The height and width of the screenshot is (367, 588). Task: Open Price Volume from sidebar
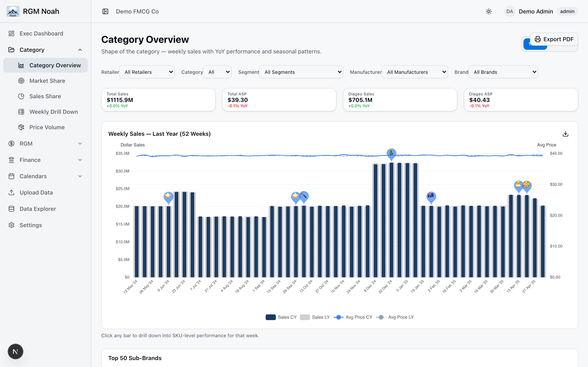pyautogui.click(x=47, y=127)
